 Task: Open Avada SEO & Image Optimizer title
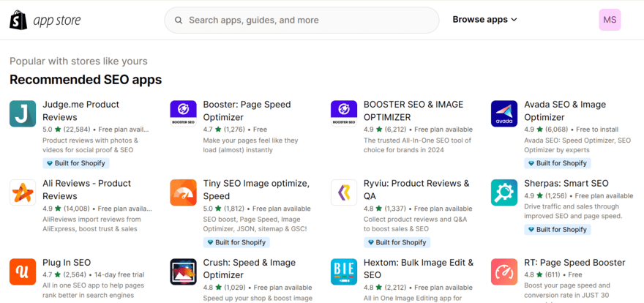pos(565,111)
